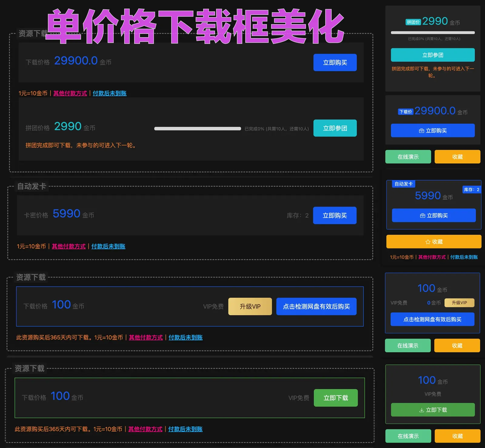
Task: Click the download arrow icon beside 立即下载
Action: click(x=421, y=410)
